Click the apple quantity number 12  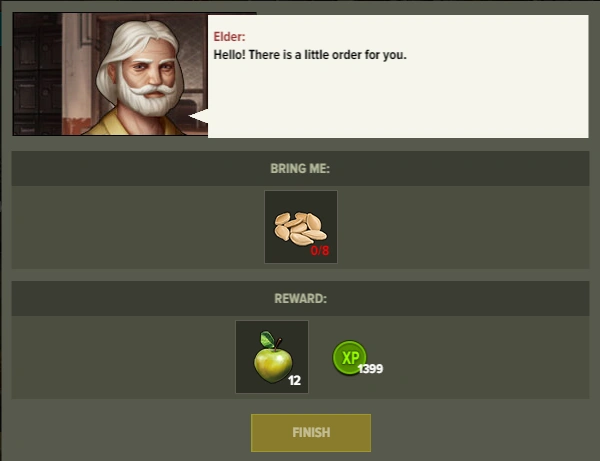coord(295,380)
